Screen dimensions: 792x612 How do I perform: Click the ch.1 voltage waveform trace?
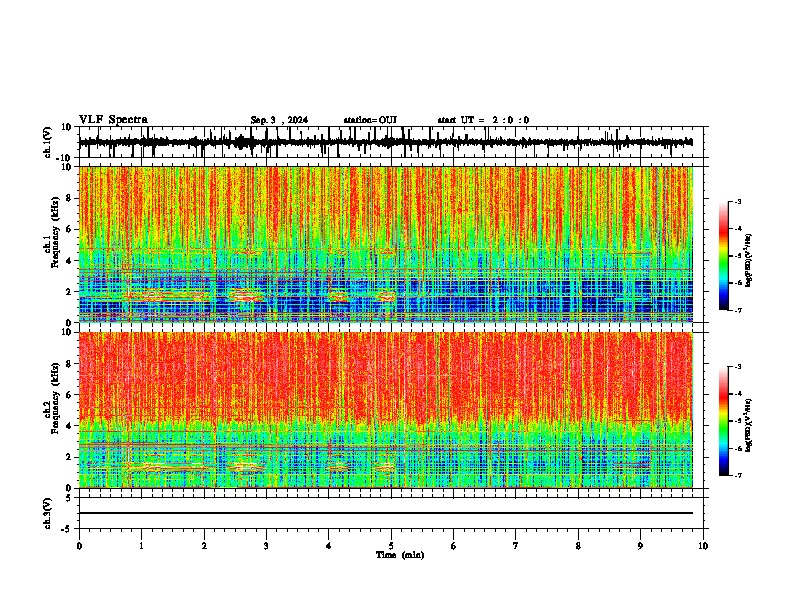pyautogui.click(x=385, y=142)
